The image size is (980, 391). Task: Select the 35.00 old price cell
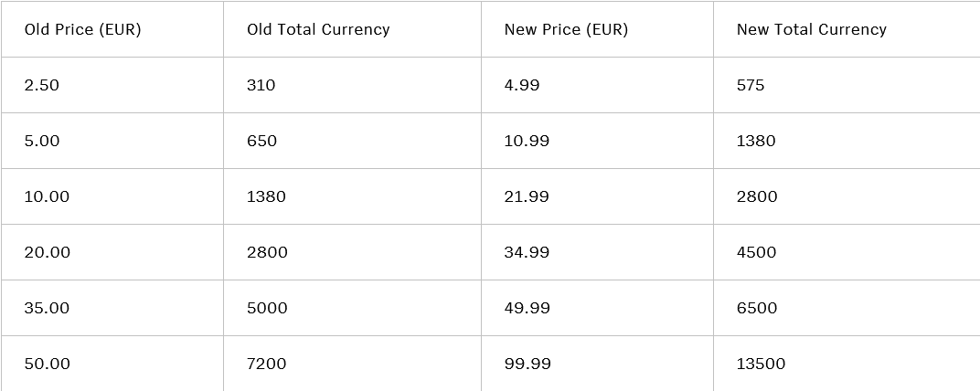pos(47,308)
